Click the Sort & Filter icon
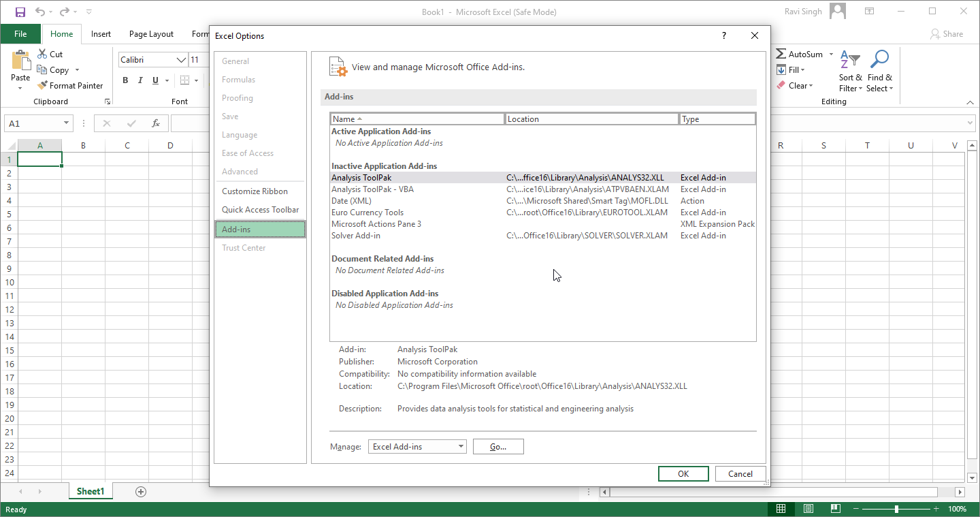 tap(850, 60)
